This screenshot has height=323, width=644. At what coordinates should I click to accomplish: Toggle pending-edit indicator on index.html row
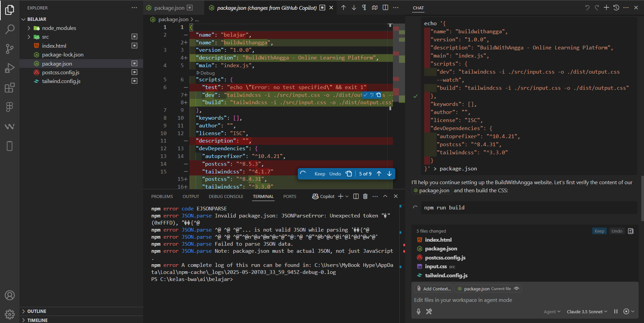pos(134,46)
